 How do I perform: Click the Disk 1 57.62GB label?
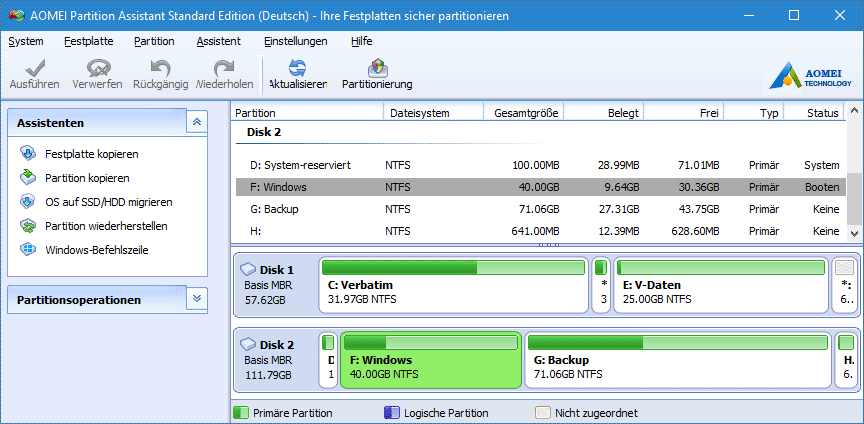tap(265, 300)
